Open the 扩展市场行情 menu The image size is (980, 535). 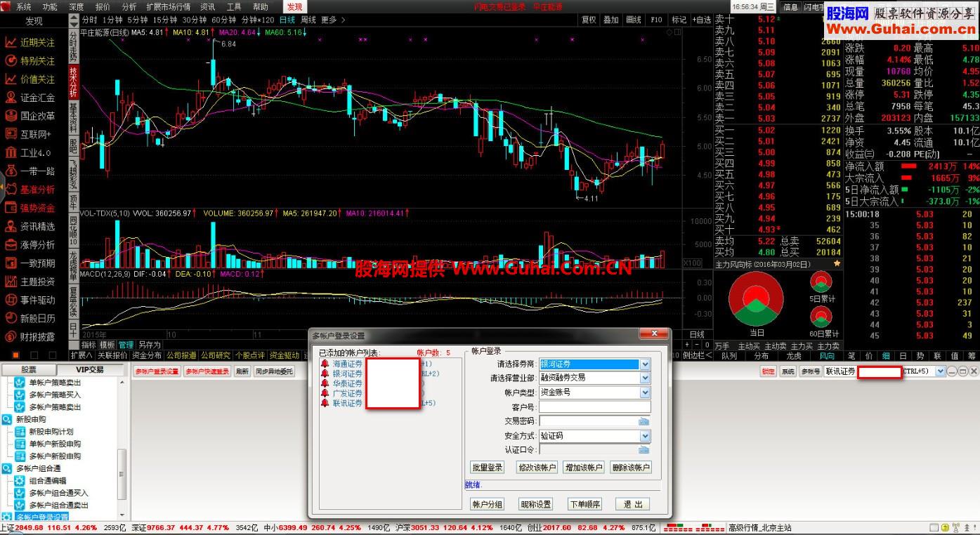click(168, 6)
